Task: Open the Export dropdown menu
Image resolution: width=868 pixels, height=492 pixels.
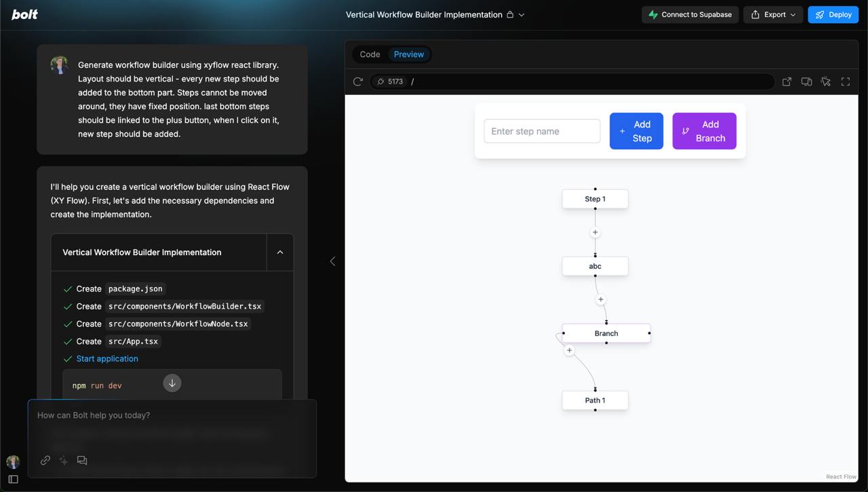Action: click(773, 14)
